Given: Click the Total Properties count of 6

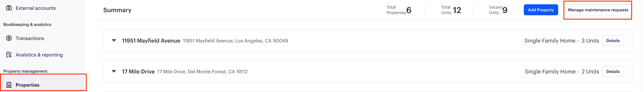Looking at the screenshot, I should coord(409,10).
